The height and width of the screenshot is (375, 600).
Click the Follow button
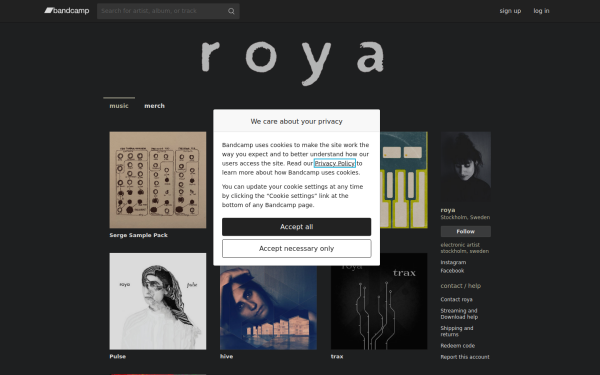click(466, 232)
